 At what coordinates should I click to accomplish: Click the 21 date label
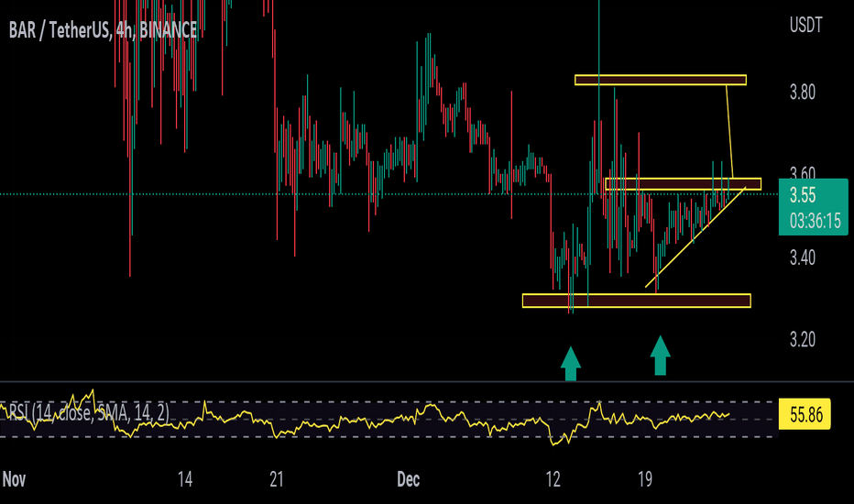pyautogui.click(x=277, y=479)
